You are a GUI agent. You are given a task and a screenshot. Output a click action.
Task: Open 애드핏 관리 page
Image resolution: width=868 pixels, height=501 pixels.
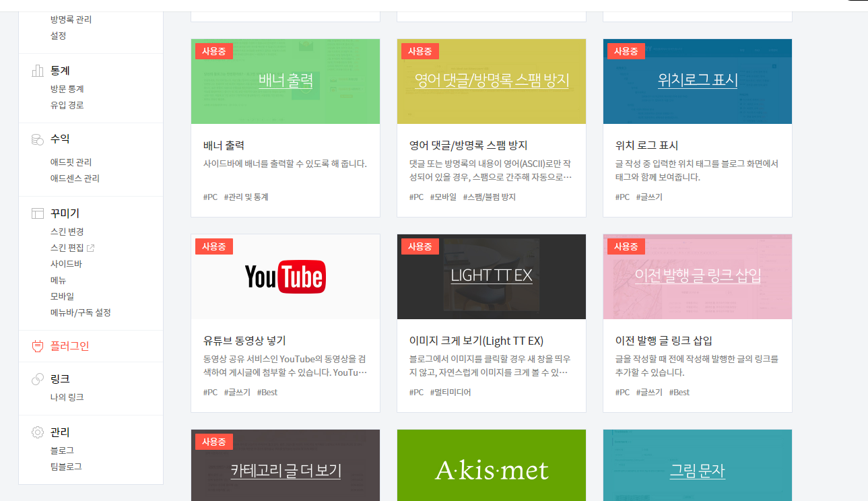pos(71,162)
